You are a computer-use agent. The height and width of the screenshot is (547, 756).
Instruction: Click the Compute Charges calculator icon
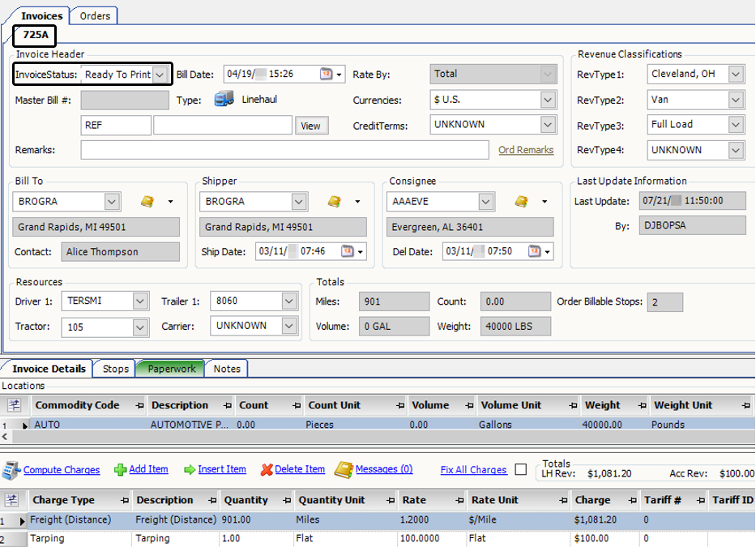pyautogui.click(x=11, y=470)
